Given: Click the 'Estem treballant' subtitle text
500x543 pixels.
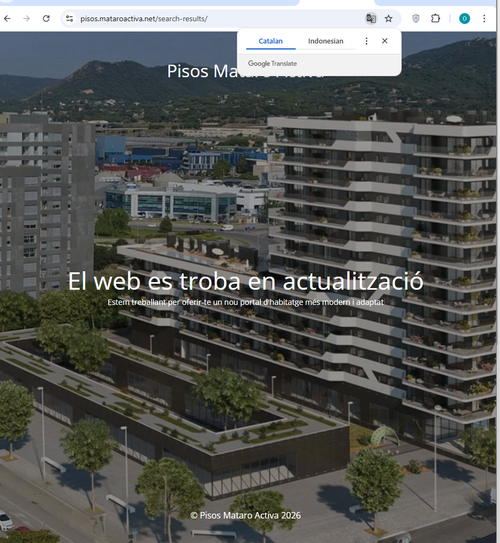Looking at the screenshot, I should pyautogui.click(x=245, y=302).
